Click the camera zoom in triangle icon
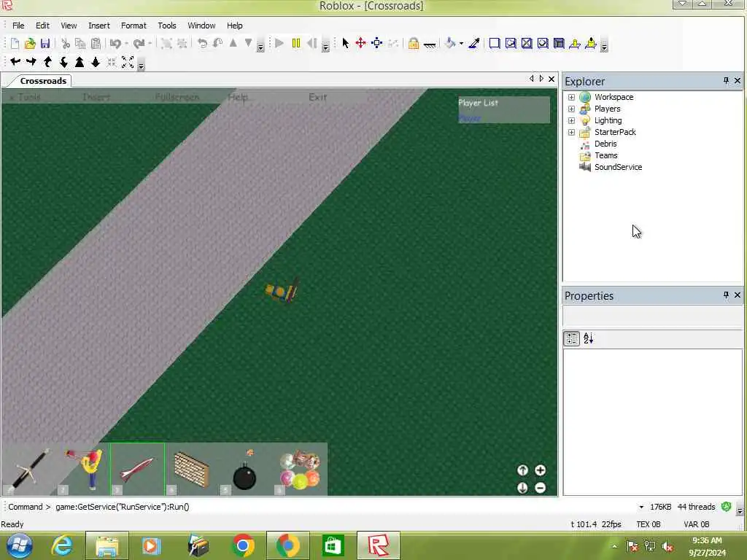This screenshot has width=747, height=560. point(80,62)
